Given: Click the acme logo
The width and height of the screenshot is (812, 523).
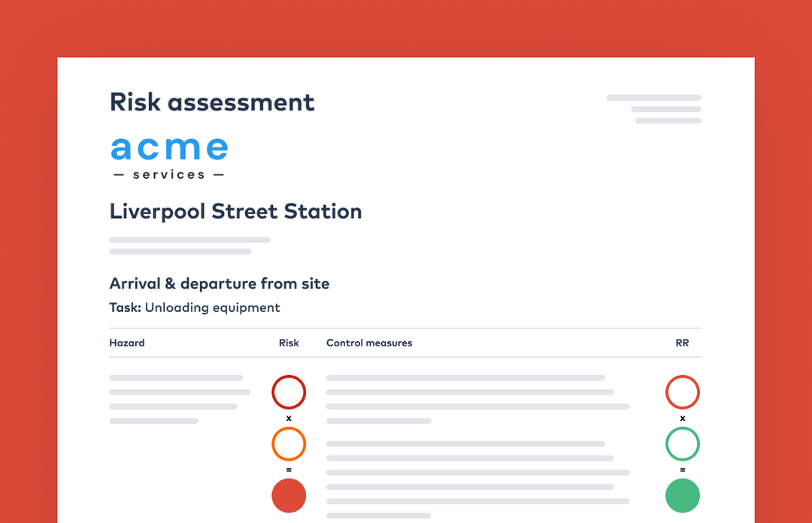Looking at the screenshot, I should 168,156.
